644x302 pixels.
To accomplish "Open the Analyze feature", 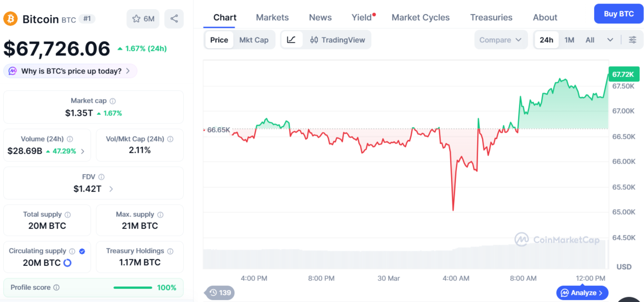I will coord(582,293).
